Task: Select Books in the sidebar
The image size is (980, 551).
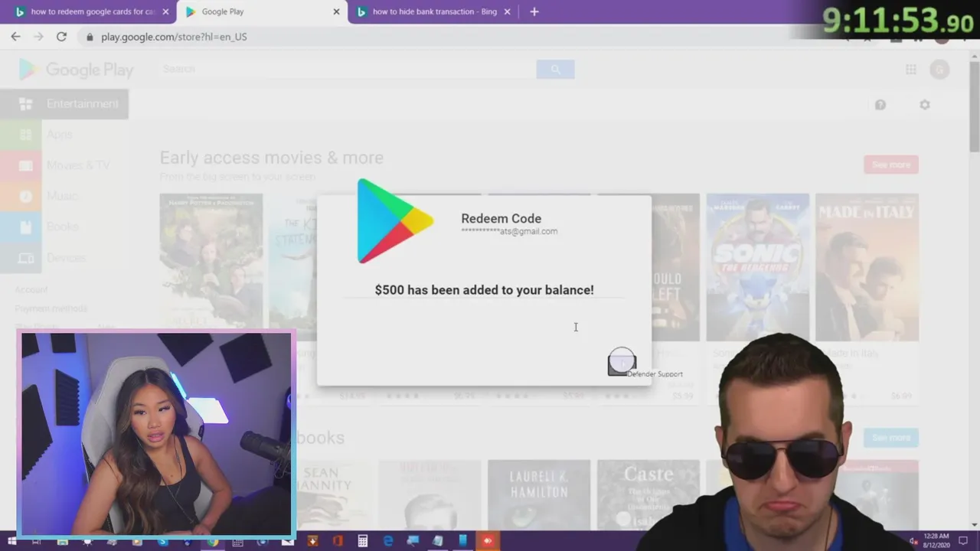Action: [64, 227]
